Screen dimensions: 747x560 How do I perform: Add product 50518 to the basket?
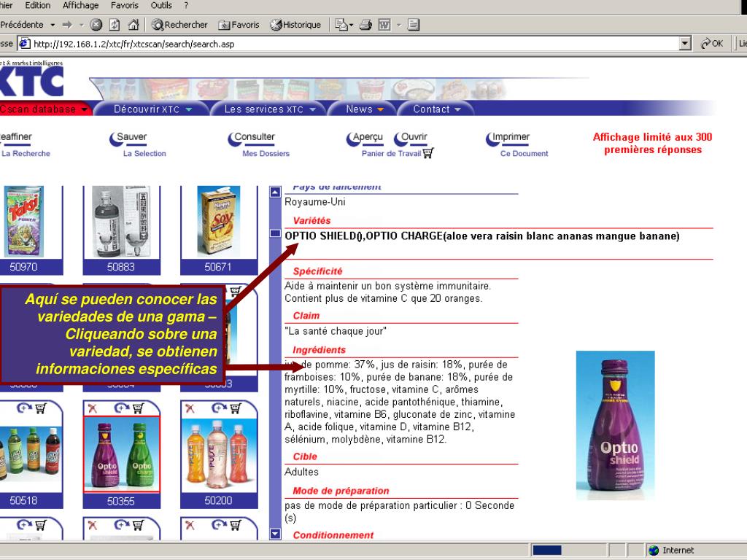(41, 408)
